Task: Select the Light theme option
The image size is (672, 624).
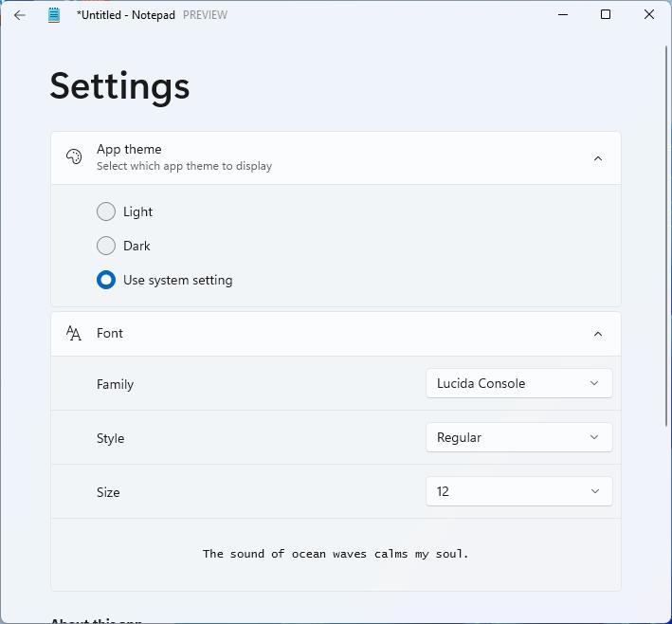Action: [106, 211]
